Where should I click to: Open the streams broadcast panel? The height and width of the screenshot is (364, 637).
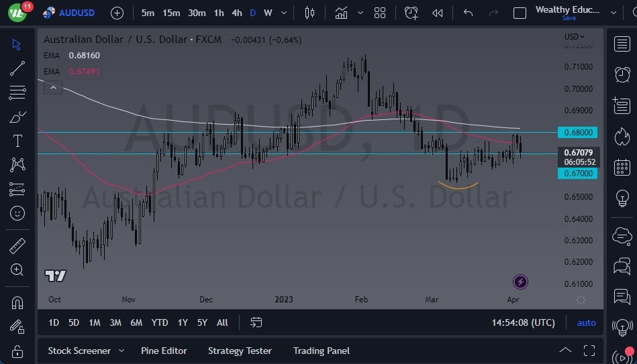[622, 327]
